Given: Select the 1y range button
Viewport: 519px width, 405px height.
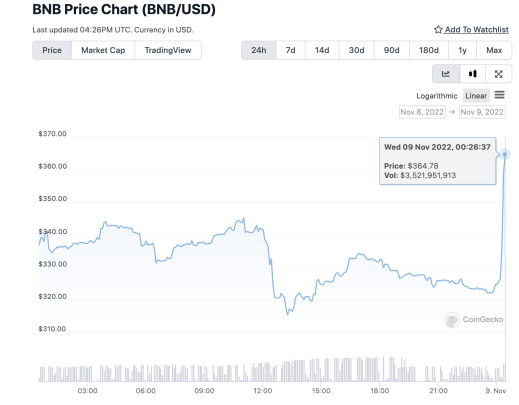Looking at the screenshot, I should coord(462,50).
